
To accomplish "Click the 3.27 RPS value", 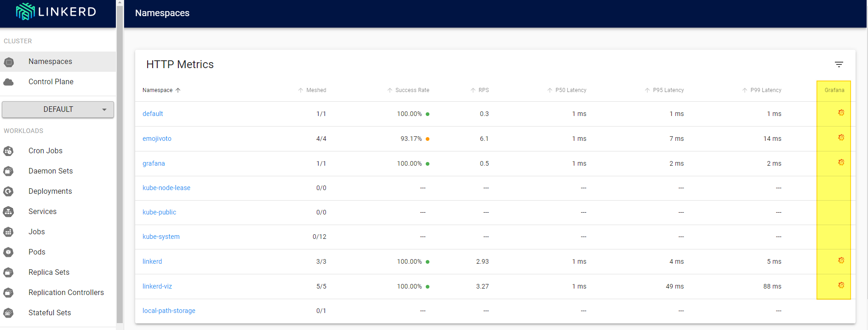I will coord(482,286).
